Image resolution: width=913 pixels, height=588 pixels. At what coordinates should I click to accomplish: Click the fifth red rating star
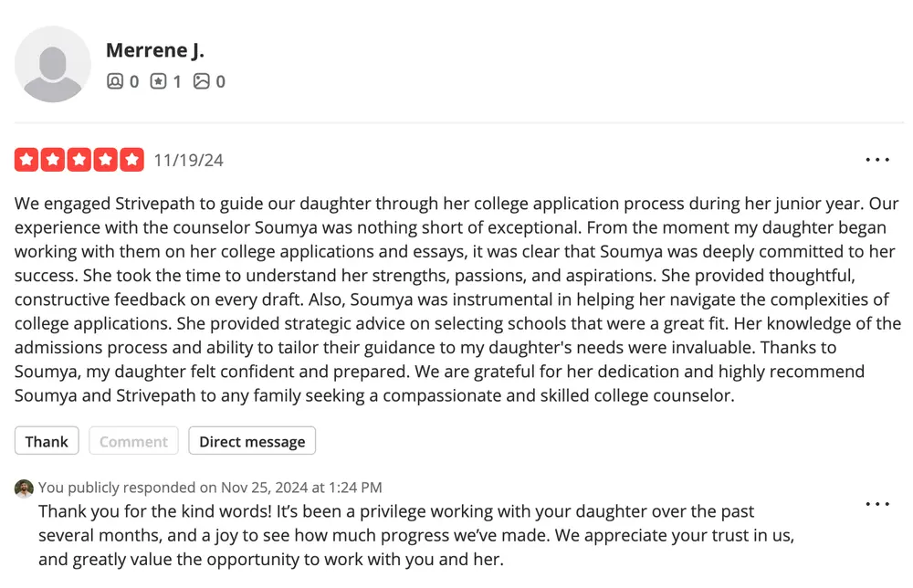click(132, 160)
